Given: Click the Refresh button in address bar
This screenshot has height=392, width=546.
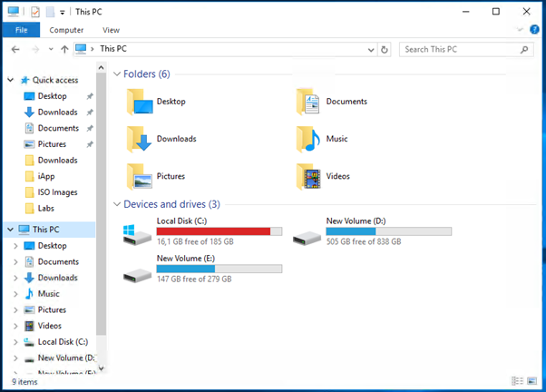Looking at the screenshot, I should click(385, 50).
